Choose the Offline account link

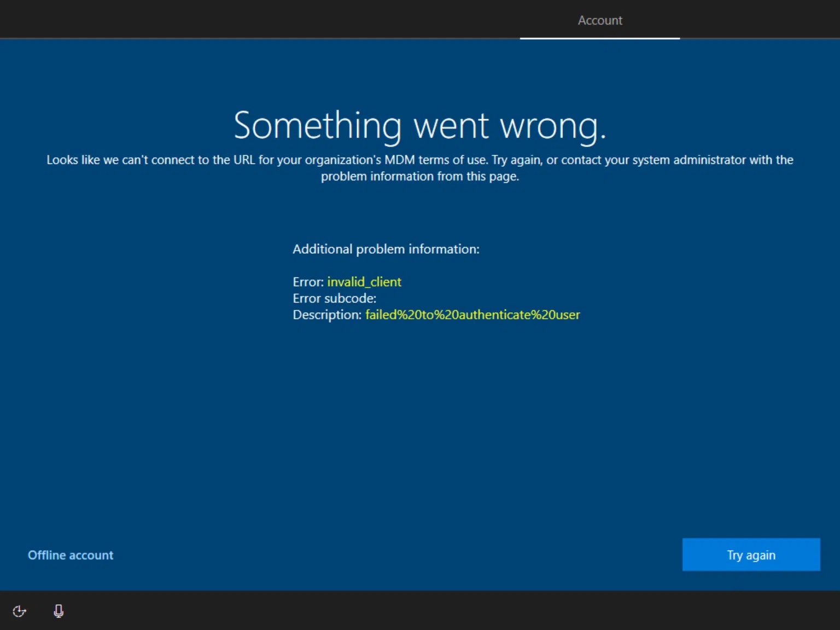[x=71, y=555]
